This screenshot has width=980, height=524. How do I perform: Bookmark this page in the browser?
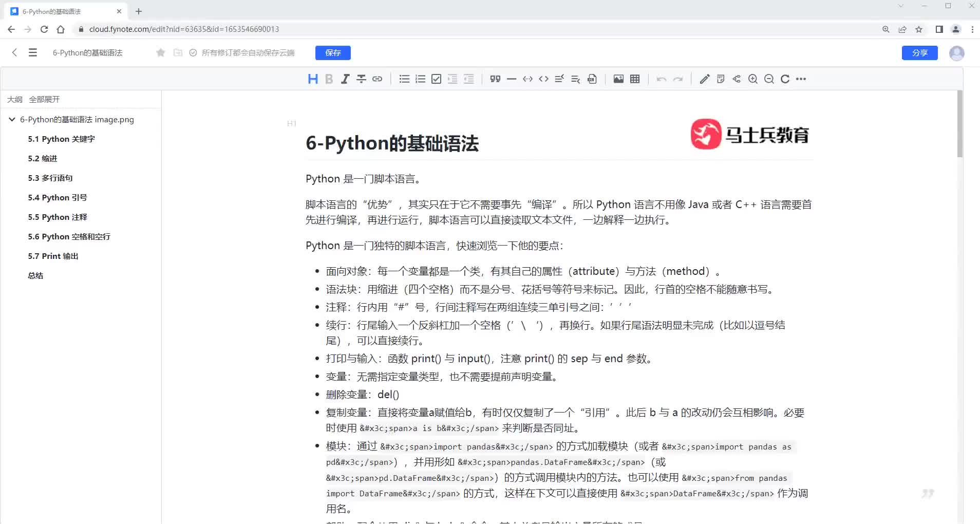coord(919,29)
